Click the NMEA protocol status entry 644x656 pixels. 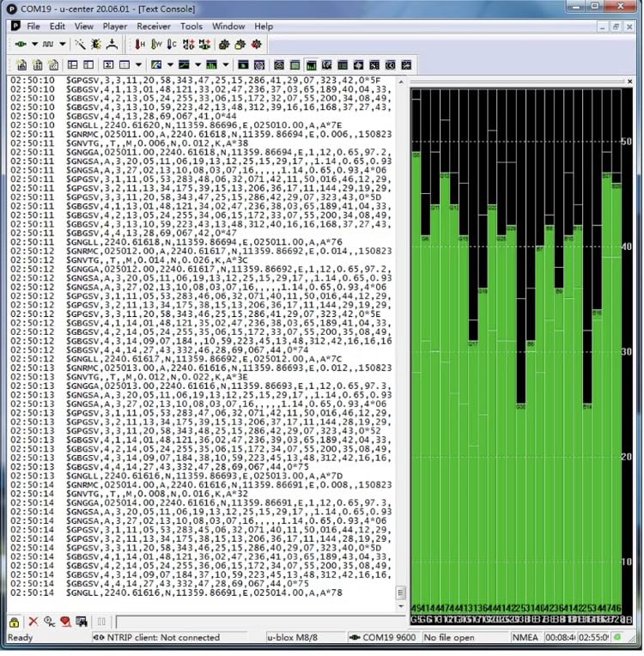pos(526,638)
